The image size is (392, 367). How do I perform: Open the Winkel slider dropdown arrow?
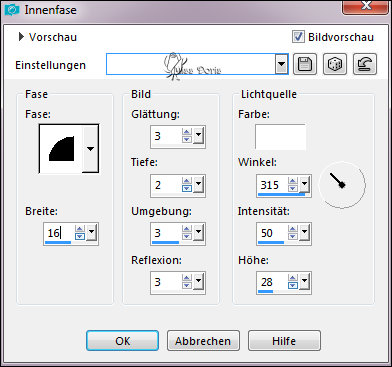click(304, 184)
